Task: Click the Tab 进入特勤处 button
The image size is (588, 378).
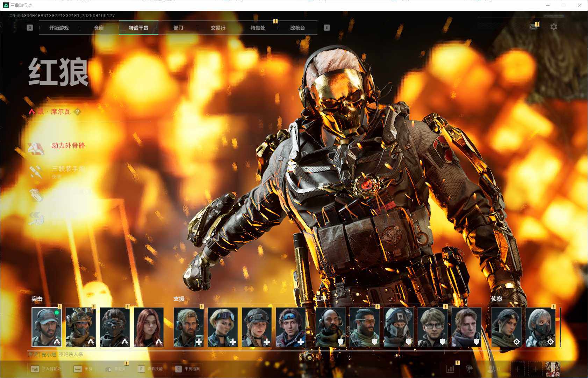Action: (46, 369)
